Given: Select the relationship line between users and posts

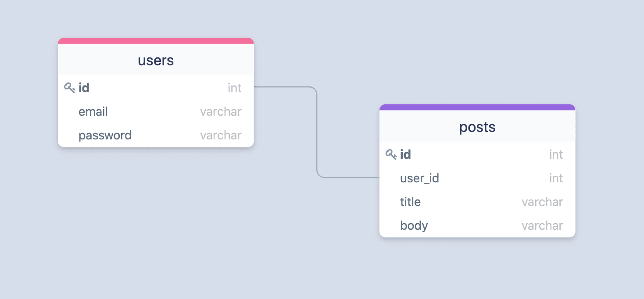Looking at the screenshot, I should [317, 132].
